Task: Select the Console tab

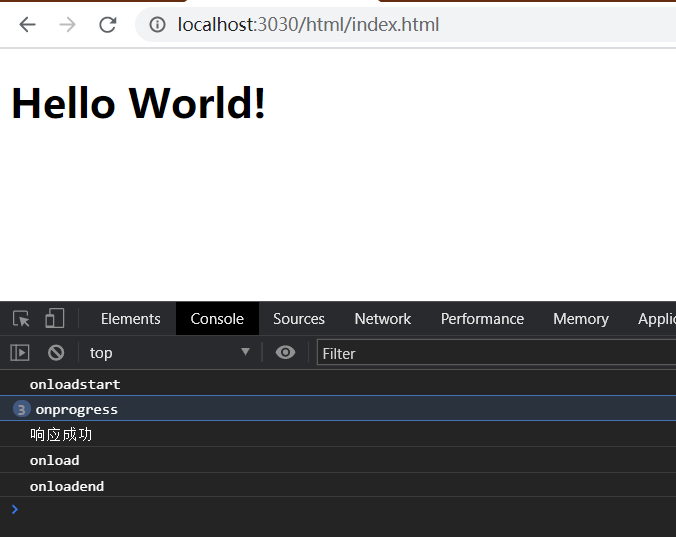Action: (x=217, y=319)
